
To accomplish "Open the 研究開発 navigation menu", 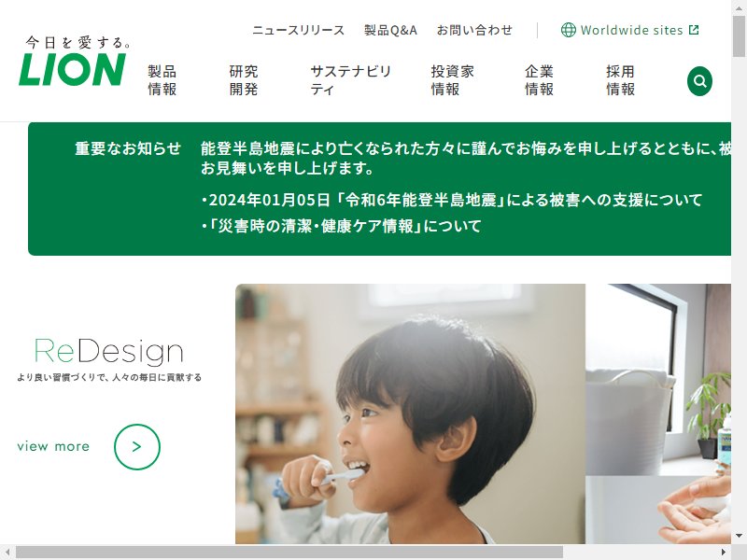I will tap(244, 80).
